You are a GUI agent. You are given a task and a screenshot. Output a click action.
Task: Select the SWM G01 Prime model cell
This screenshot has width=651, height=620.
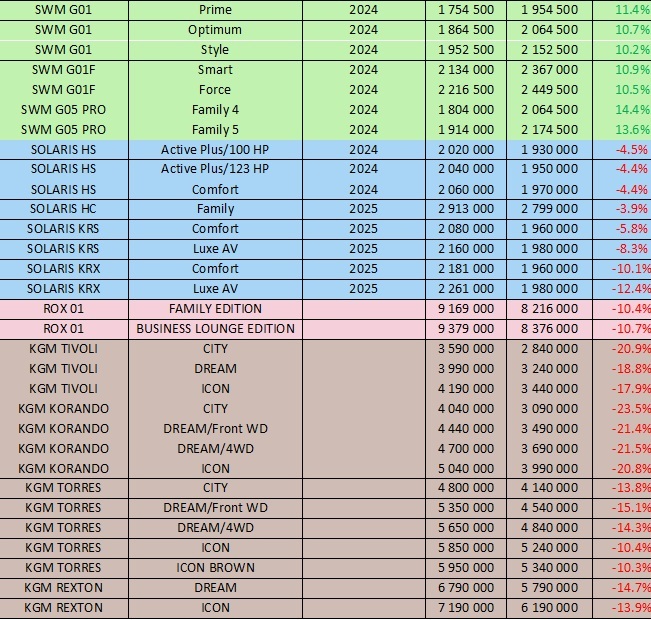coord(64,10)
